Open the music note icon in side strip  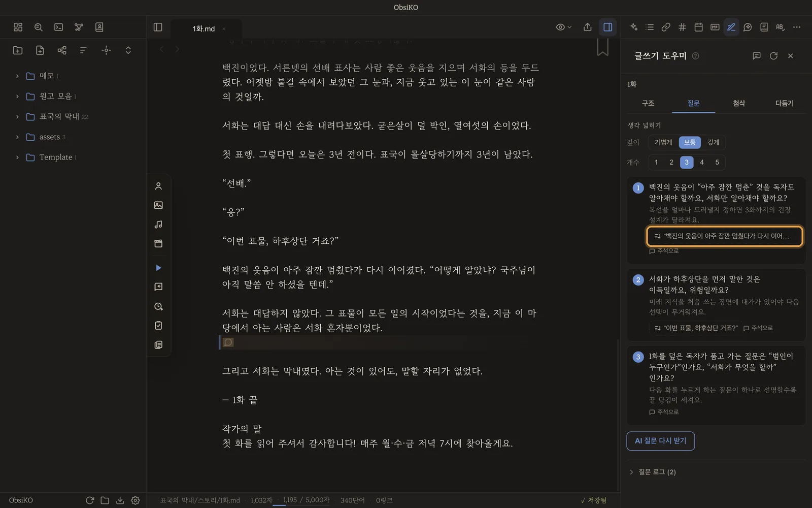(158, 225)
